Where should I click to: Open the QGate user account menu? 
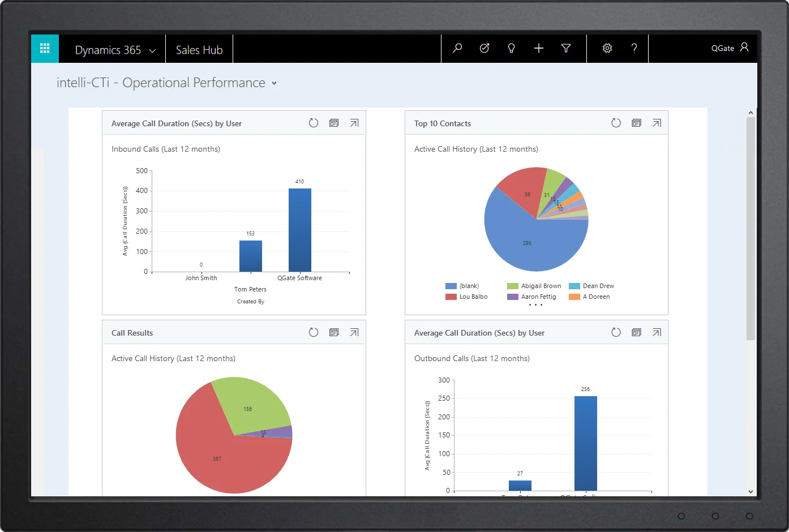[730, 48]
